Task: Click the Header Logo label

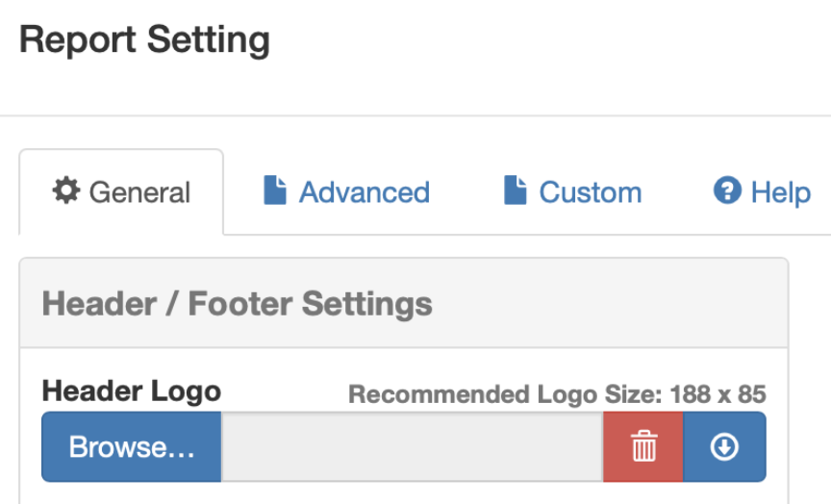Action: [132, 391]
